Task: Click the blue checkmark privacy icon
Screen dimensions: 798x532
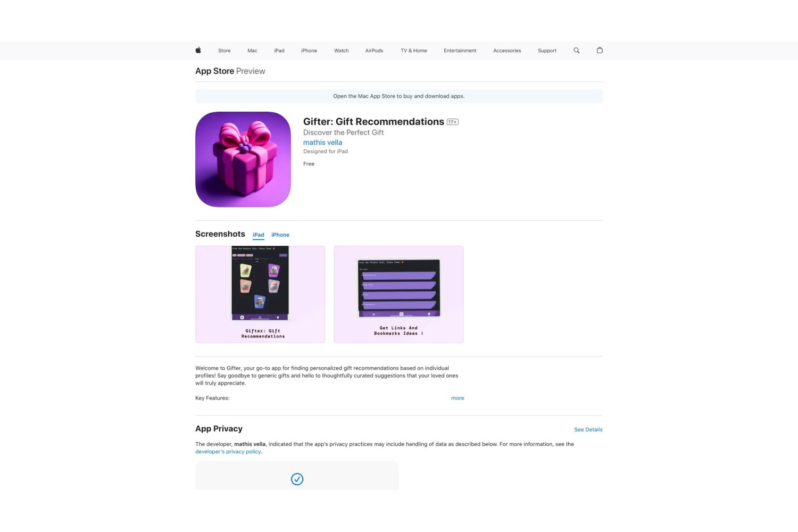Action: pyautogui.click(x=297, y=479)
